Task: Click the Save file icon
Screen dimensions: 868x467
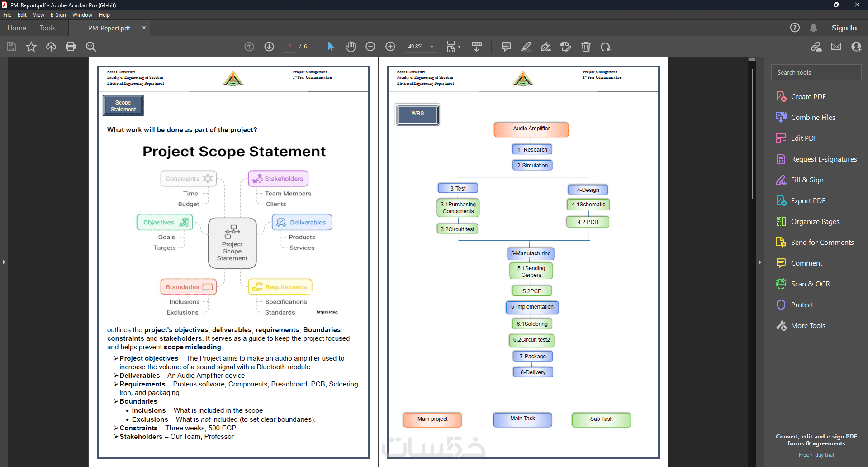Action: click(11, 47)
